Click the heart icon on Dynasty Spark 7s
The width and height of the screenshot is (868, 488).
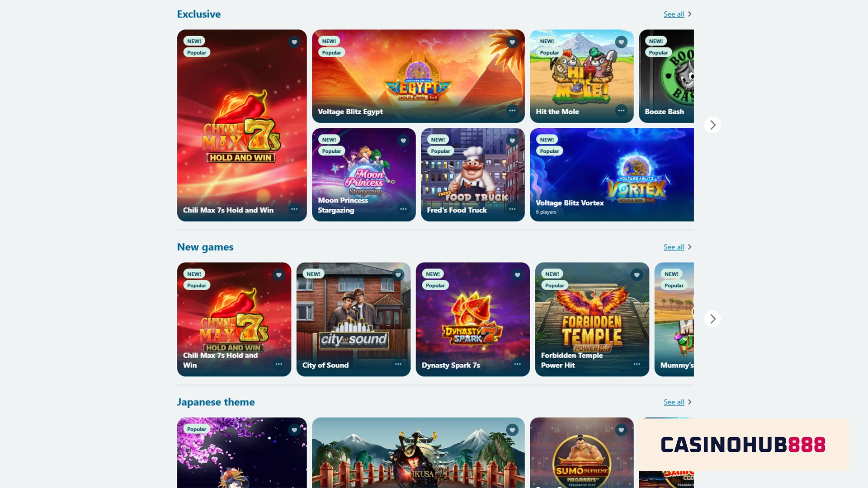coord(517,275)
